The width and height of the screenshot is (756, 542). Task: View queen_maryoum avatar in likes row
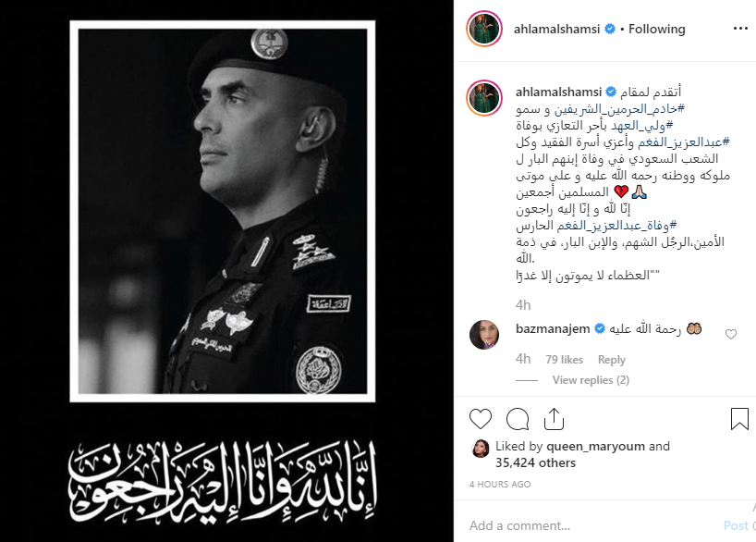pos(481,449)
